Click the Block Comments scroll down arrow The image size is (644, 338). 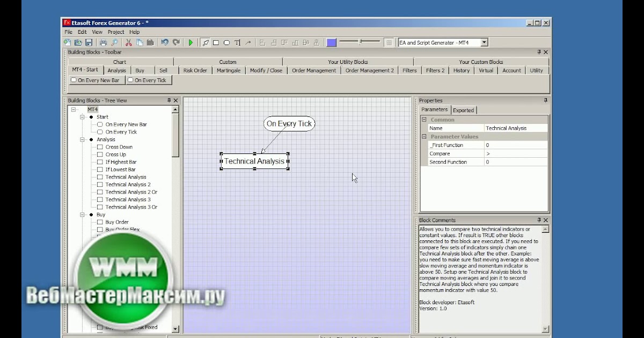point(545,329)
